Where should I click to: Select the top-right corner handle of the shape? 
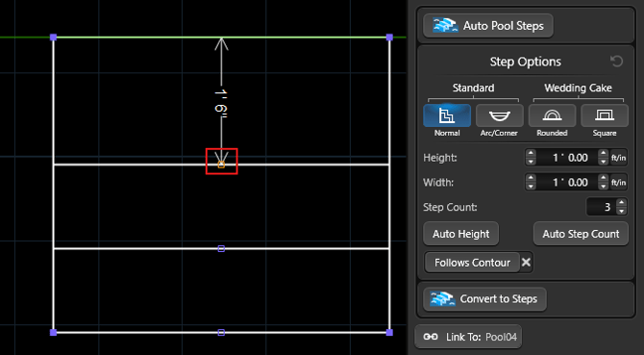(389, 38)
